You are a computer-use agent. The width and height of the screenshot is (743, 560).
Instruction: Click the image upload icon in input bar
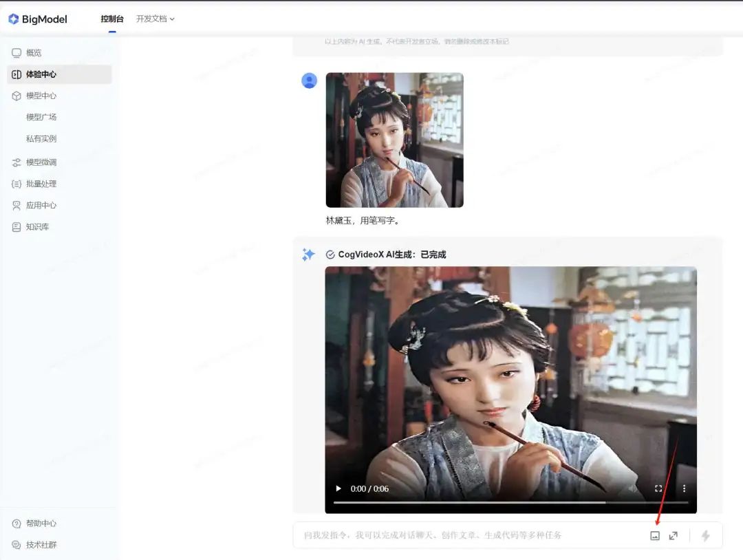[x=655, y=535]
